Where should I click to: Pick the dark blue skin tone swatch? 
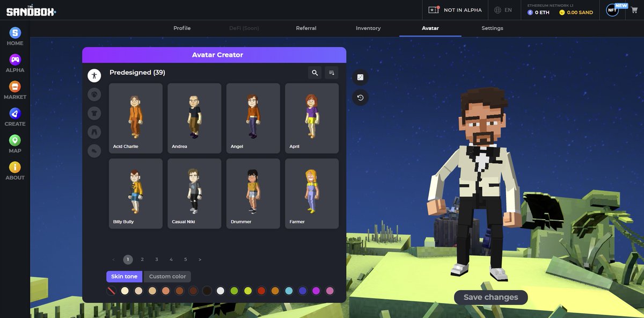coord(303,291)
